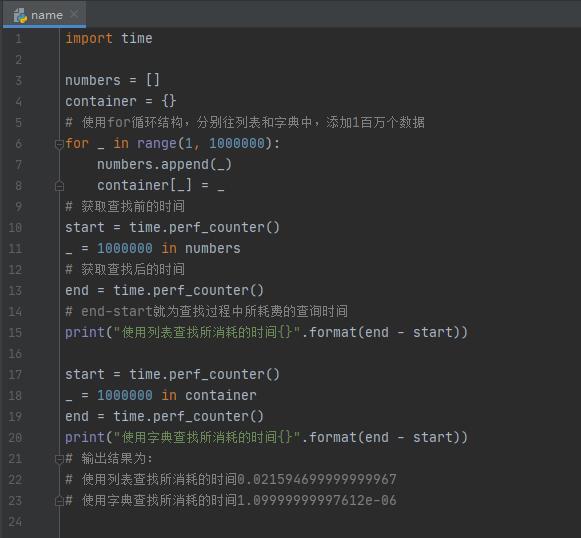This screenshot has width=581, height=538.
Task: Click numbers.append(_) in the loop body
Action: tap(164, 165)
